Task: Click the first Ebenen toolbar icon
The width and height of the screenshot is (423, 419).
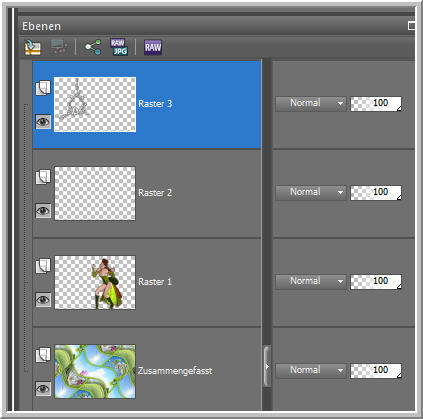Action: 33,47
